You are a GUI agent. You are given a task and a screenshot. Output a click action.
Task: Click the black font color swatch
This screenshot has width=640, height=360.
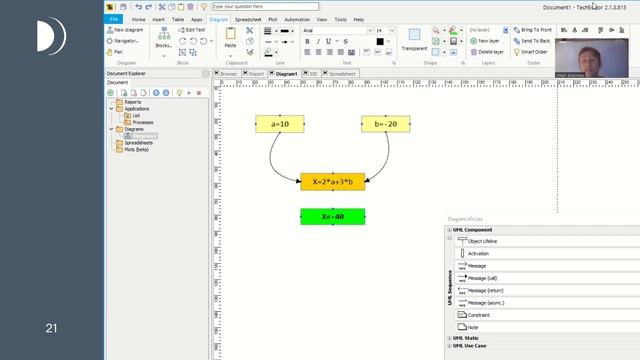coord(380,41)
